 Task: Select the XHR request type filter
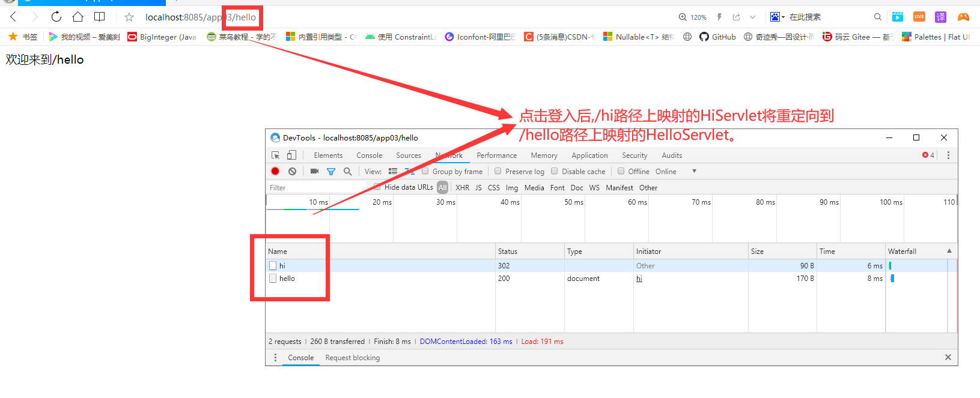click(x=462, y=187)
